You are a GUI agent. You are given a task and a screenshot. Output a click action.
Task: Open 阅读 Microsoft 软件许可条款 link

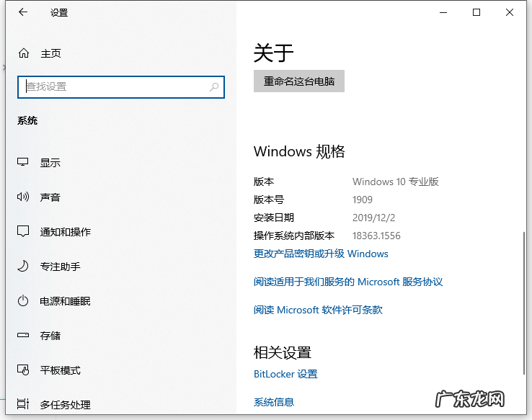(x=318, y=310)
